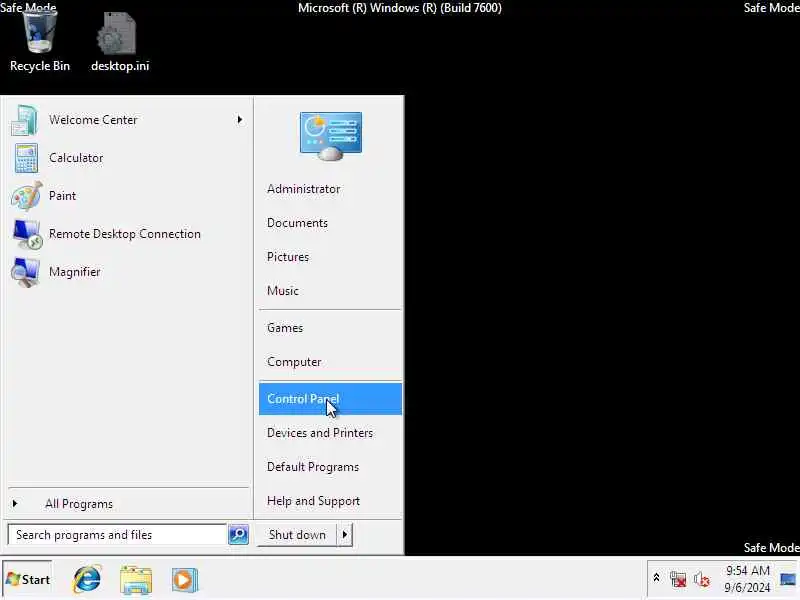Click the Paint label text
The image size is (800, 600).
(62, 196)
